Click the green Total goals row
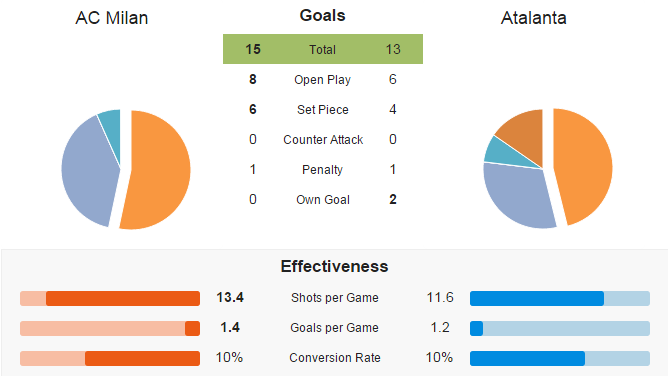The width and height of the screenshot is (668, 376). 323,49
